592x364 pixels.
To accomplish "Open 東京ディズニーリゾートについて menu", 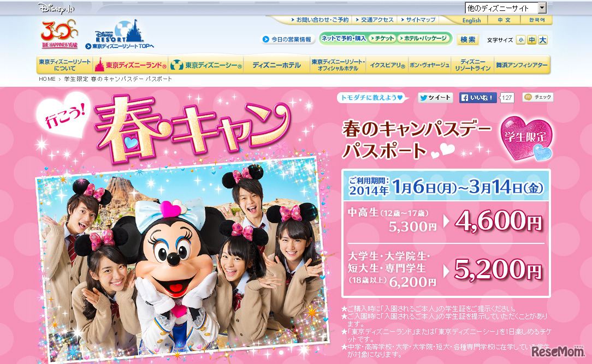I will point(64,65).
